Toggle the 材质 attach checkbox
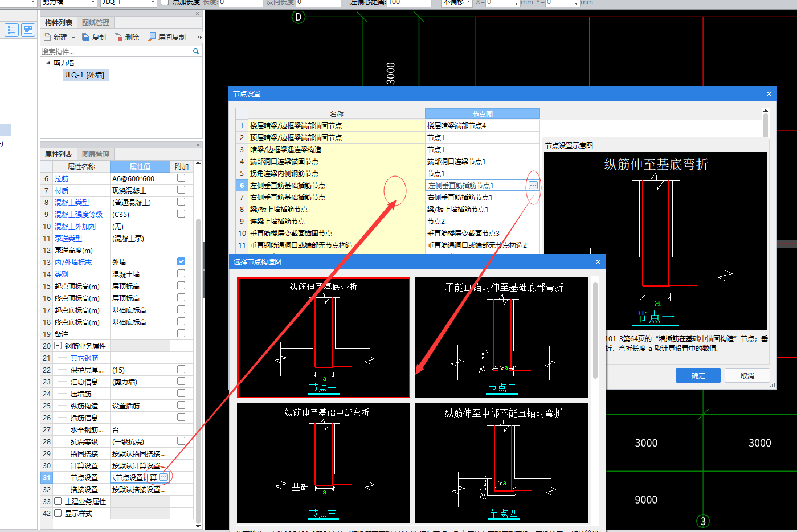797x532 pixels. tap(181, 190)
